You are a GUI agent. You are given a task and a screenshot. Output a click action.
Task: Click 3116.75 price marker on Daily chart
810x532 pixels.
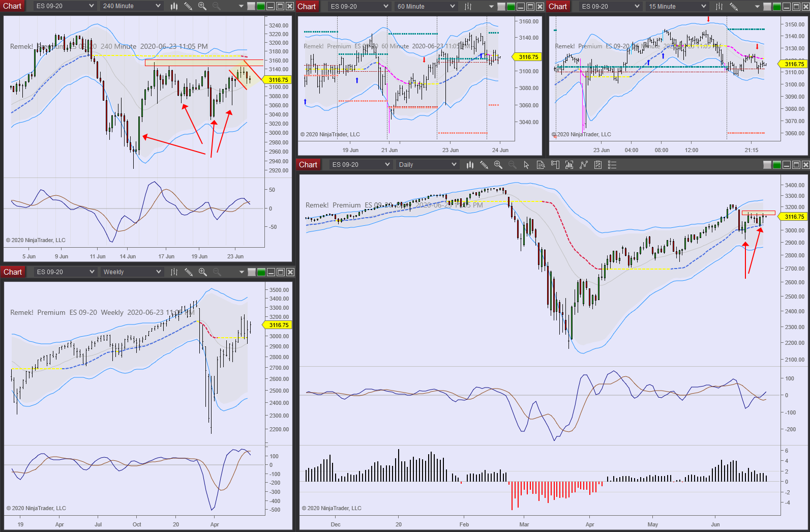pyautogui.click(x=793, y=217)
